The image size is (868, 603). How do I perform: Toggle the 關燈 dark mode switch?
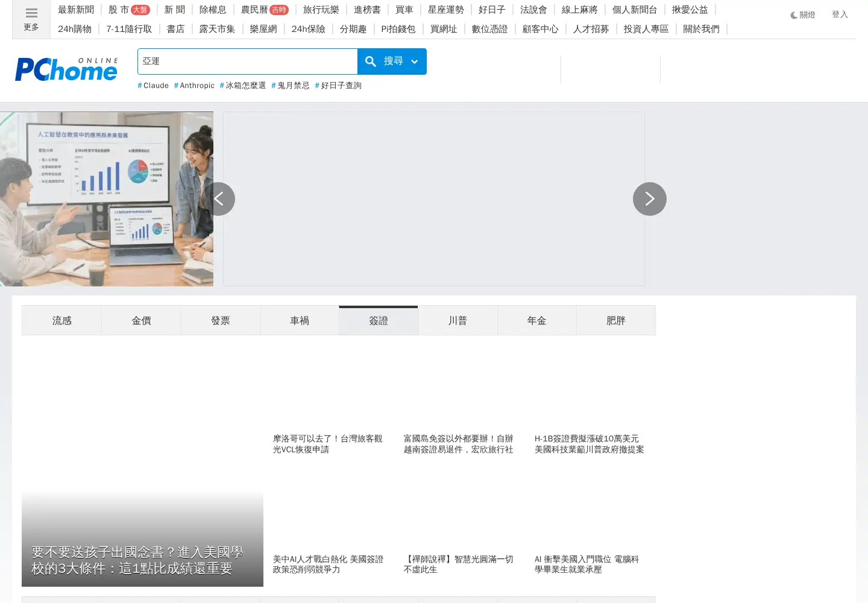pyautogui.click(x=803, y=14)
